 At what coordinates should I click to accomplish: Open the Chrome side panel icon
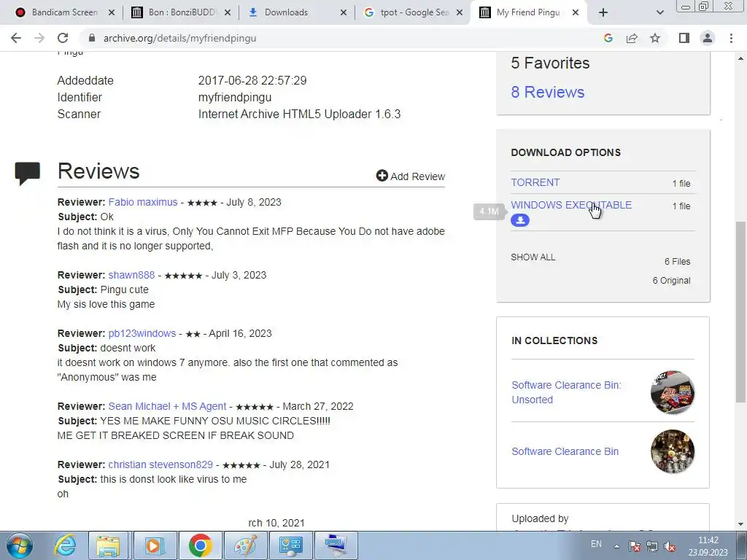click(684, 38)
